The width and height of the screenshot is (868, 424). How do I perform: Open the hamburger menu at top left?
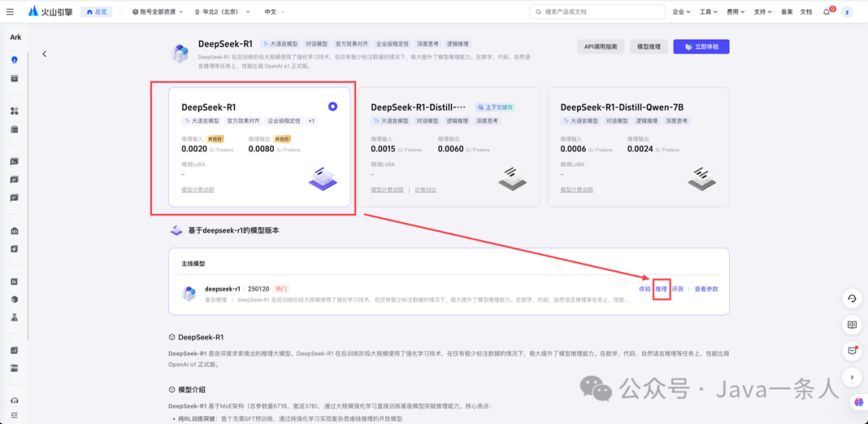pyautogui.click(x=10, y=11)
